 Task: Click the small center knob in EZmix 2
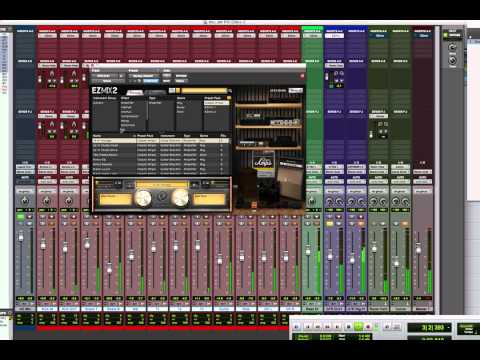pos(162,197)
